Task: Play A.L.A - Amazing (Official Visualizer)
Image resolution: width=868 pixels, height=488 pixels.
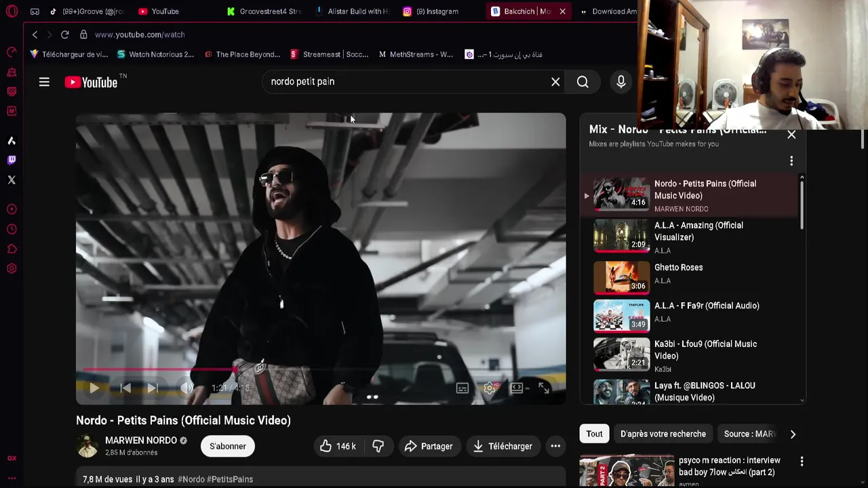Action: (690, 237)
